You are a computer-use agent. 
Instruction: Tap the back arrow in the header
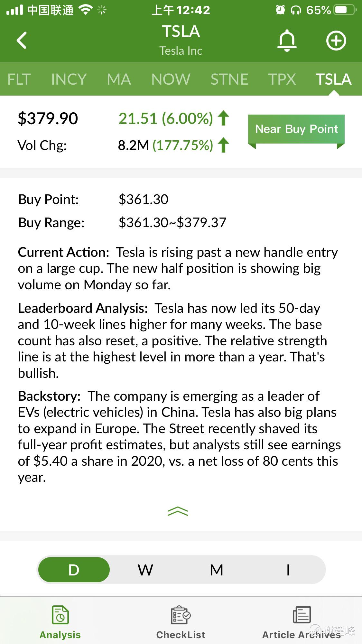point(22,40)
